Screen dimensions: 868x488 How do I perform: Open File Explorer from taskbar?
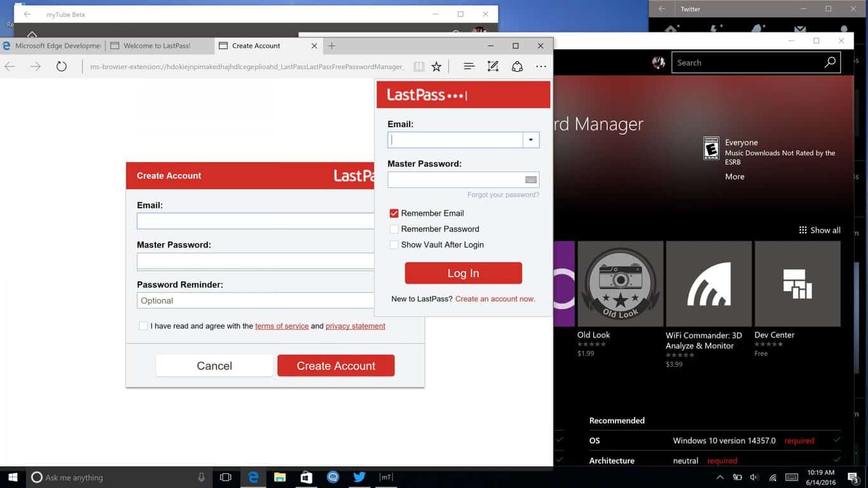tap(280, 477)
